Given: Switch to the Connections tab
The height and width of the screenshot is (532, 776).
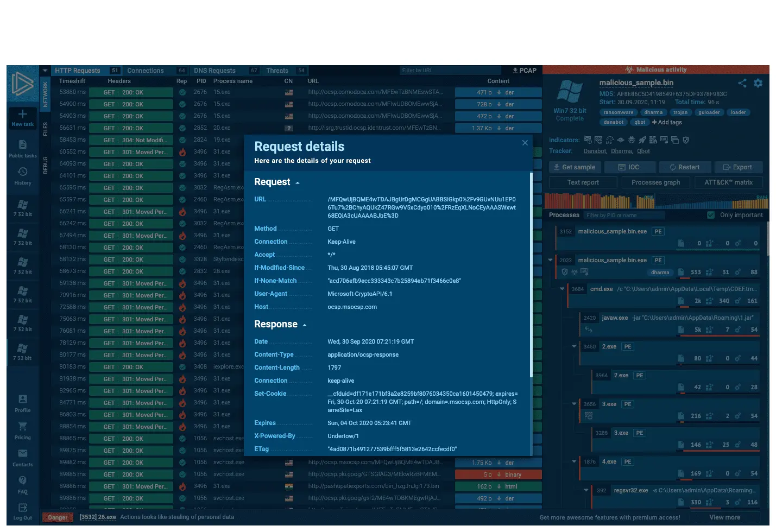Looking at the screenshot, I should pyautogui.click(x=145, y=71).
